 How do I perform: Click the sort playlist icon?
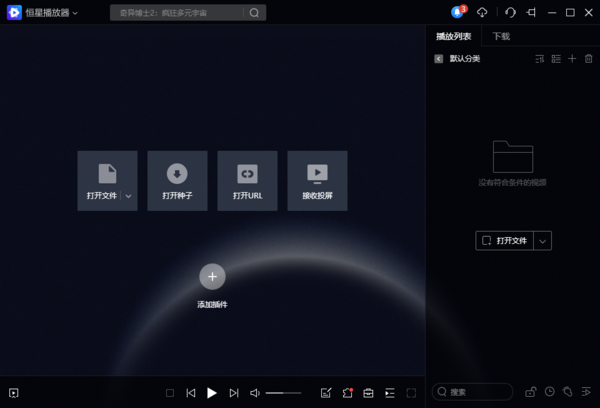click(x=540, y=59)
